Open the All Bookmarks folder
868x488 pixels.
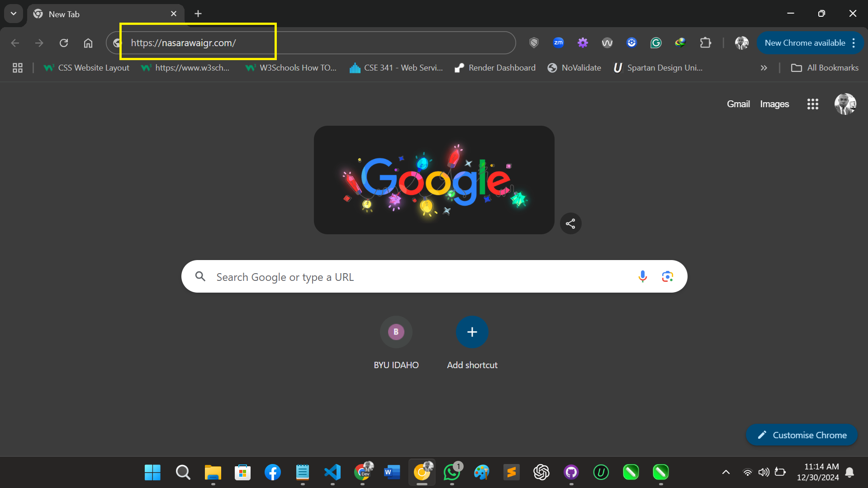click(825, 68)
